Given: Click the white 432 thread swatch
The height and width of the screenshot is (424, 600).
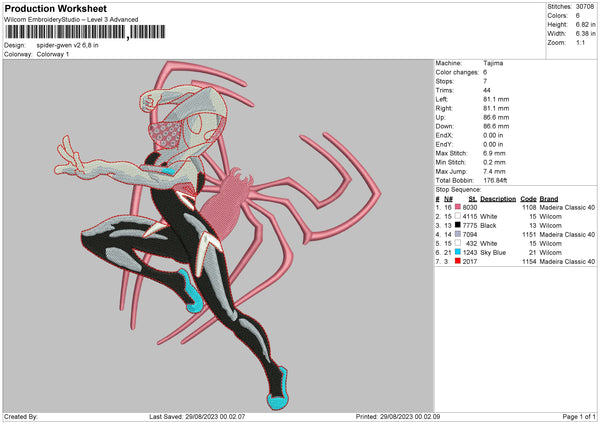Looking at the screenshot, I should pos(458,243).
